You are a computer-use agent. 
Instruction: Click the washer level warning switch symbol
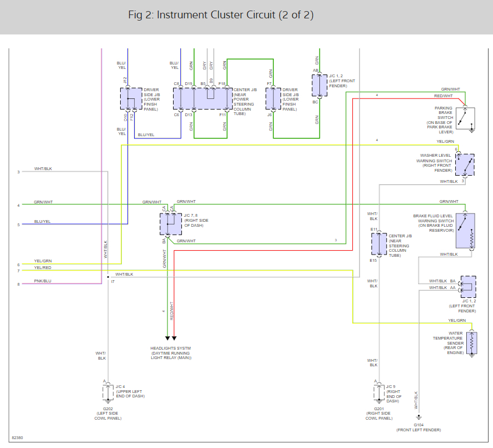tap(465, 165)
